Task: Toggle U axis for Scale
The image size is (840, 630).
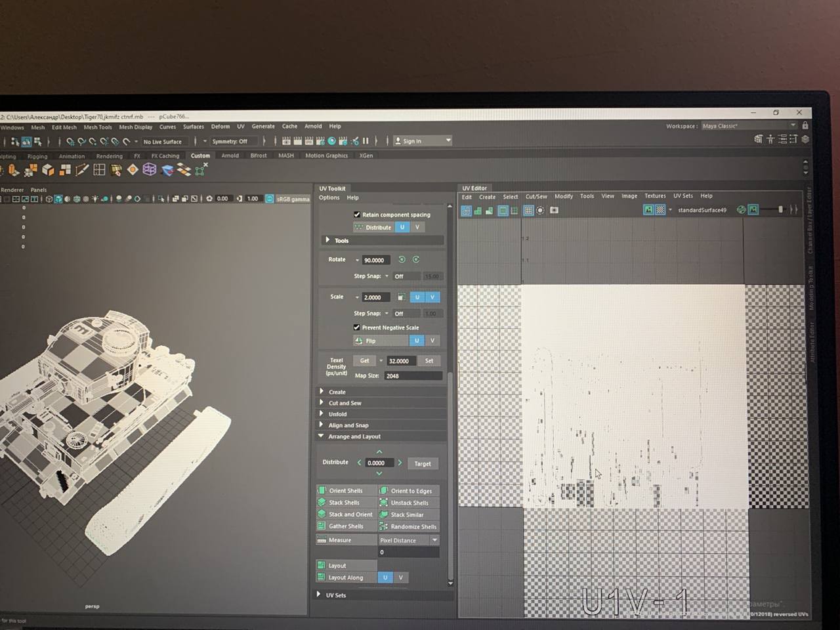Action: point(417,297)
